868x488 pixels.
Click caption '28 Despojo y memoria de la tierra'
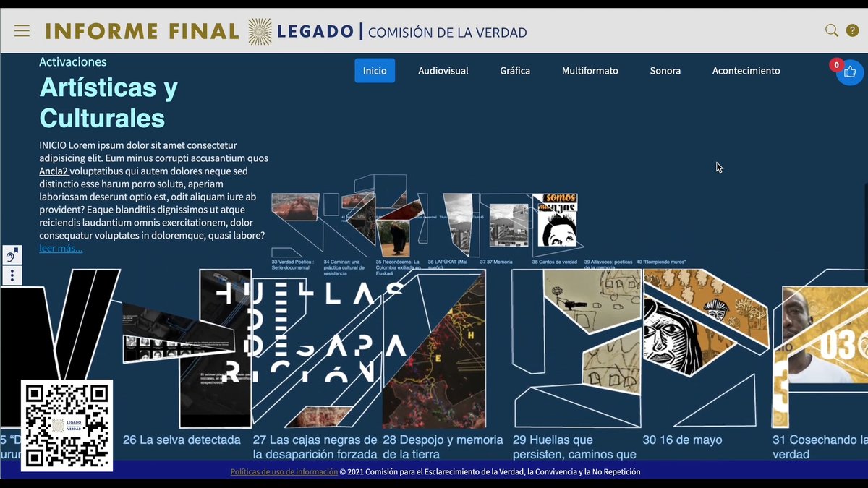(x=443, y=447)
